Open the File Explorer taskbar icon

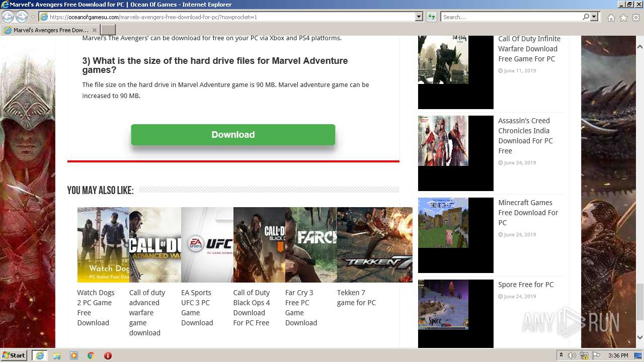[57, 355]
